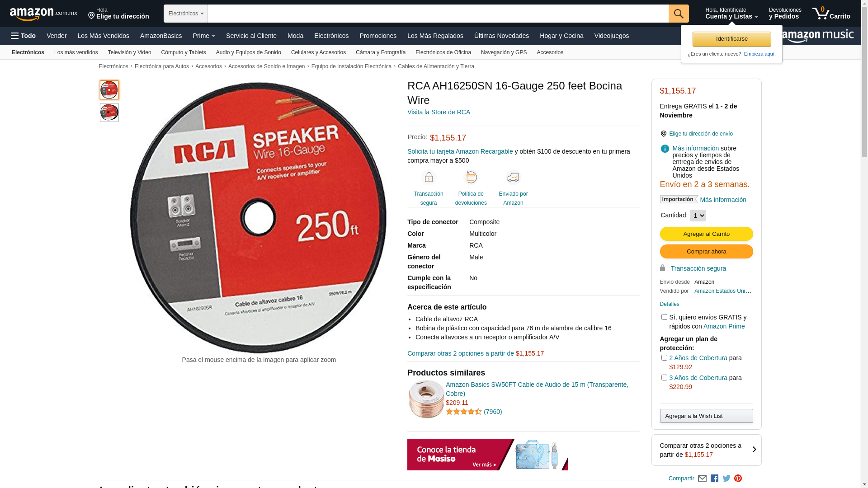Visit the RCA store link
Viewport: 868px width, 488px height.
[x=439, y=112]
